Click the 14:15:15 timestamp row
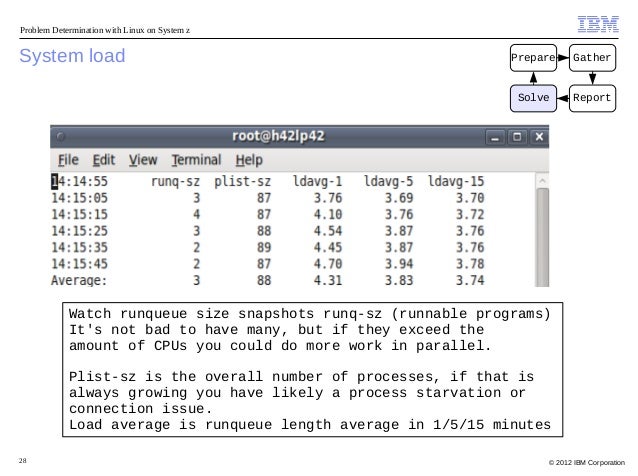This screenshot has height=476, width=638. click(x=79, y=214)
